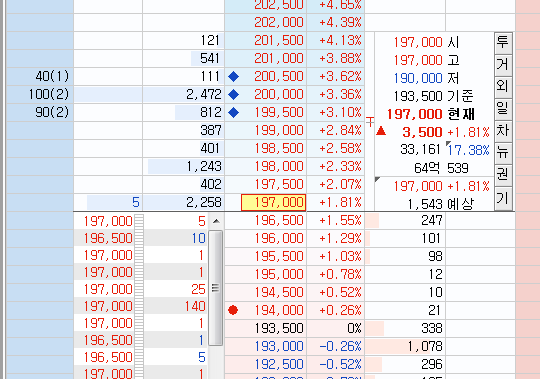Open the 외 side tab

(x=503, y=86)
